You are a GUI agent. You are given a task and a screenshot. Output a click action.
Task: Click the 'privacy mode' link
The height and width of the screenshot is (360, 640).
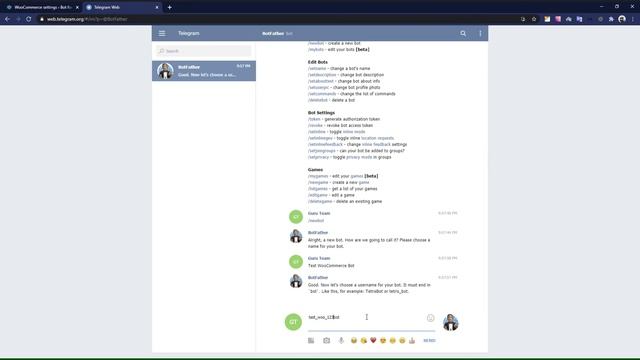pos(359,157)
